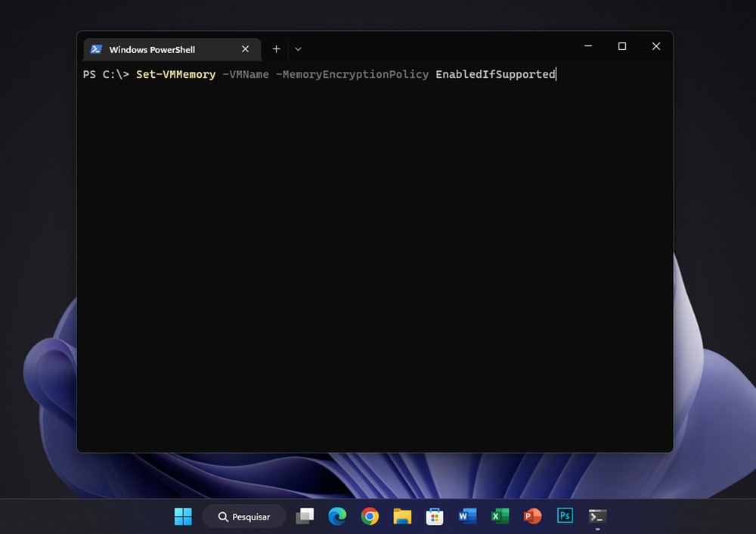The height and width of the screenshot is (534, 756).
Task: Open File Explorer from the taskbar
Action: click(x=402, y=517)
